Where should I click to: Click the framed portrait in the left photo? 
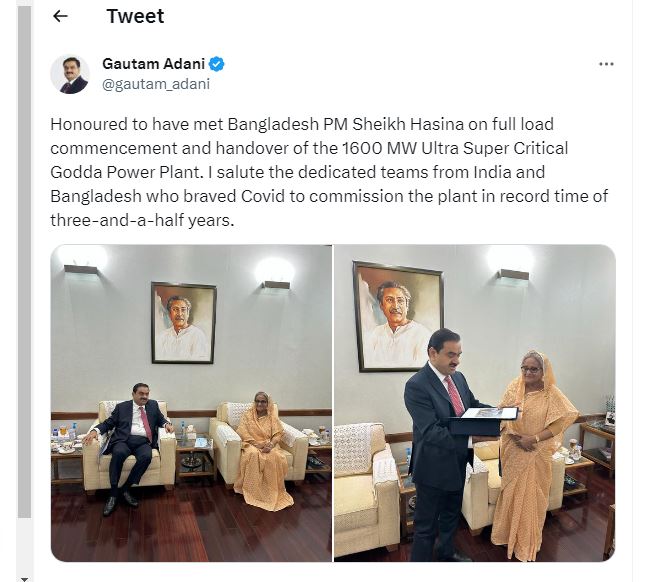pyautogui.click(x=183, y=323)
